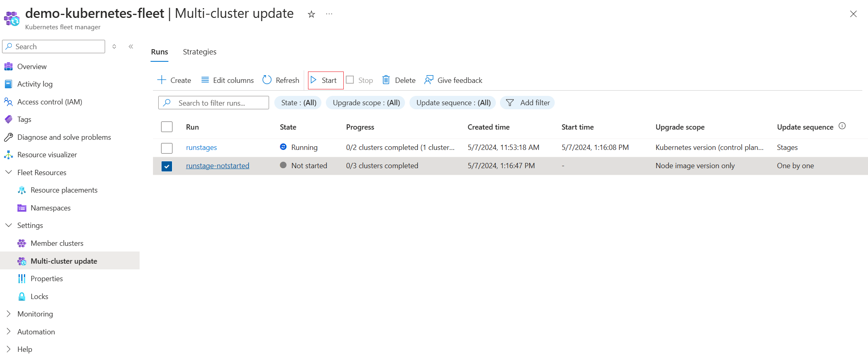Click the Delete trash icon
This screenshot has width=868, height=362.
click(x=386, y=80)
